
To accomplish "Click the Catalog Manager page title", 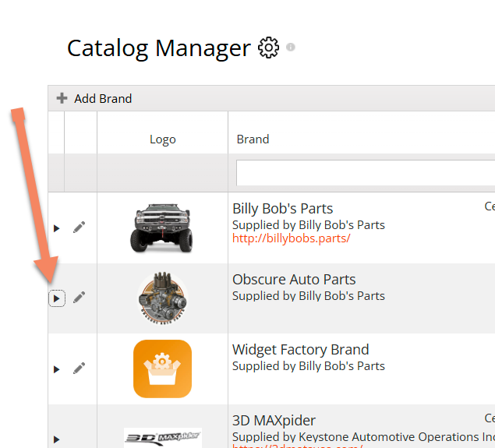I will click(x=159, y=48).
